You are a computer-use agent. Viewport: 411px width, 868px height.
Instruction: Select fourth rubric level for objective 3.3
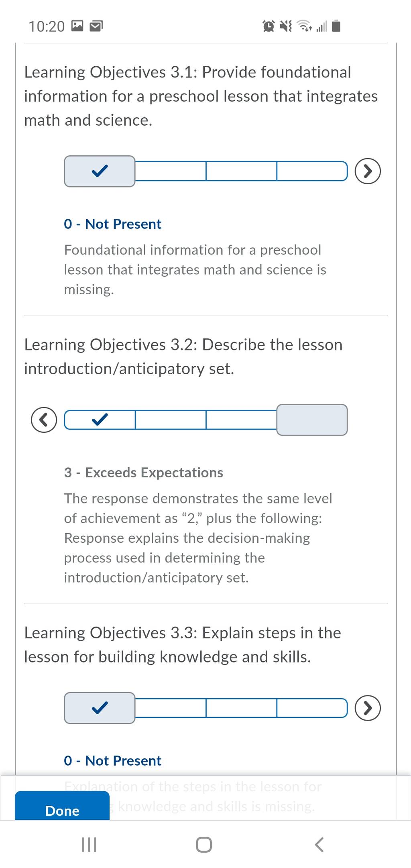pos(312,708)
